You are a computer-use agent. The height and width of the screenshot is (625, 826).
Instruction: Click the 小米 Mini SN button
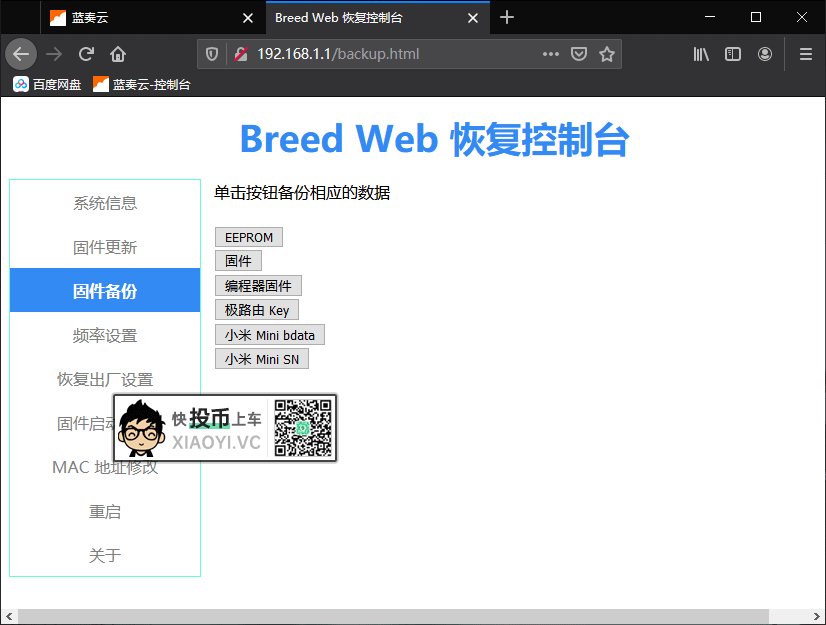261,358
